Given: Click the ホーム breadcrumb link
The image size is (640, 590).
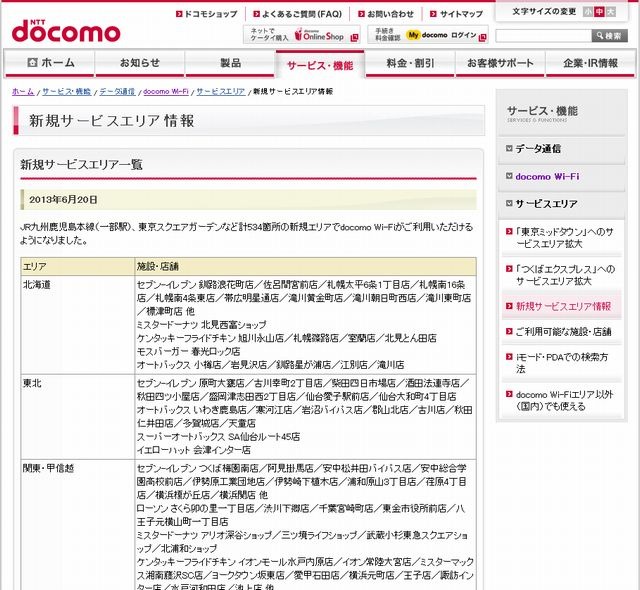Looking at the screenshot, I should [23, 91].
